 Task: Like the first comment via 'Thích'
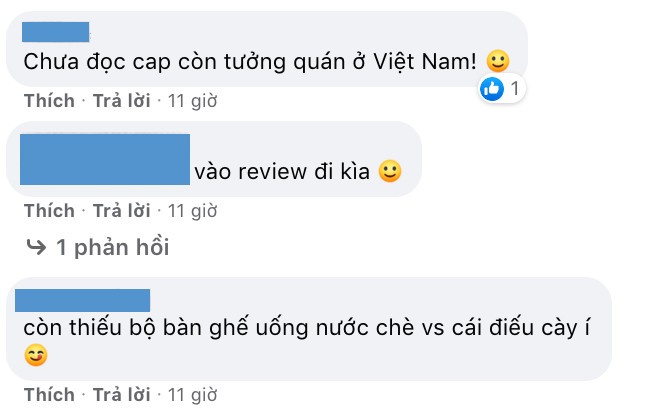[x=49, y=101]
